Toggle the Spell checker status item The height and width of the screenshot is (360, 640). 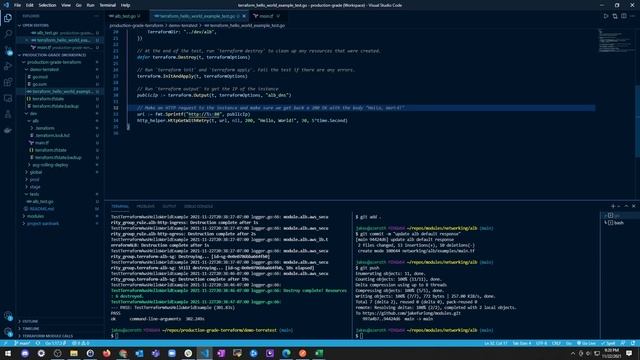tap(608, 343)
